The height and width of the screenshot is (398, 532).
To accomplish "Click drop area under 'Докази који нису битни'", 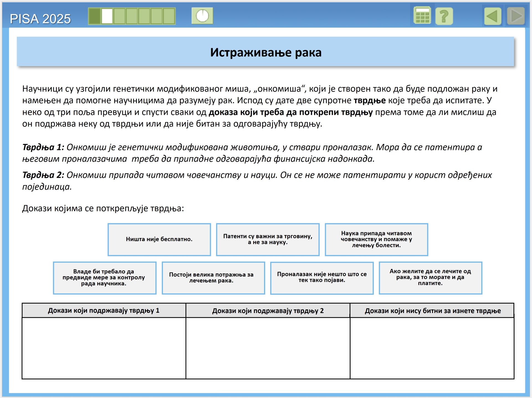I will [432, 348].
